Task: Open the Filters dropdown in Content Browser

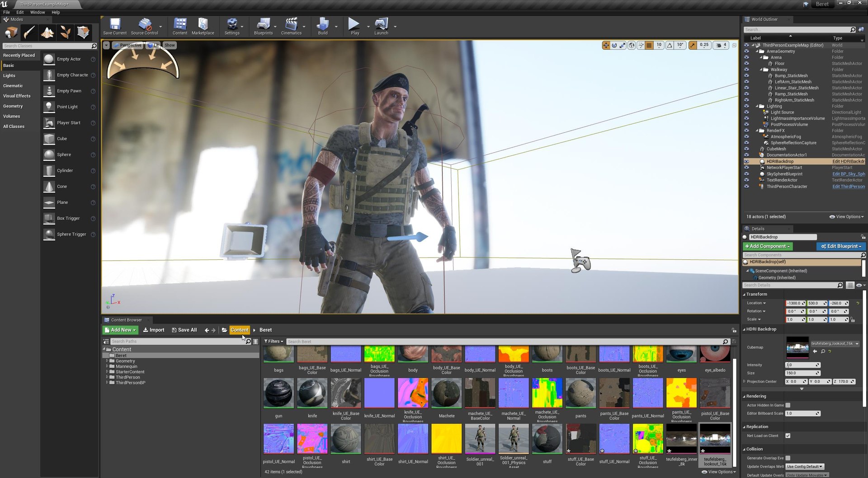Action: click(274, 342)
